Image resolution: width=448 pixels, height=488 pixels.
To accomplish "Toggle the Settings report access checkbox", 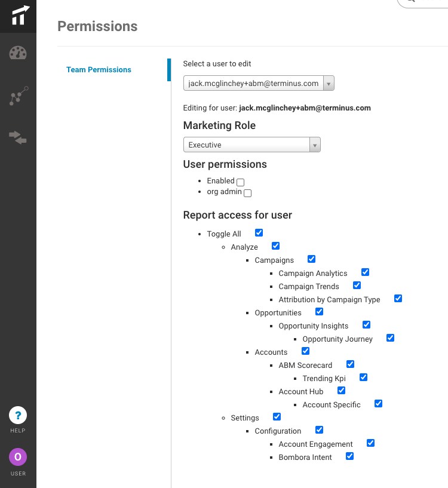I will tap(277, 417).
